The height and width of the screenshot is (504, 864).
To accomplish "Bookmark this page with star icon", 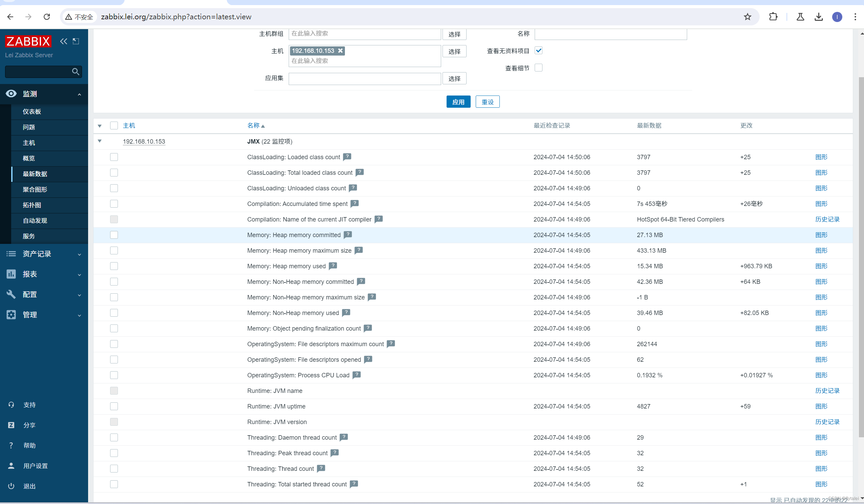I will point(747,17).
